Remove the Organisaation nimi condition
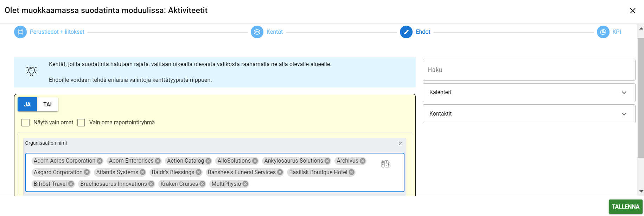Screen dimensions: 644x216 coord(401,143)
